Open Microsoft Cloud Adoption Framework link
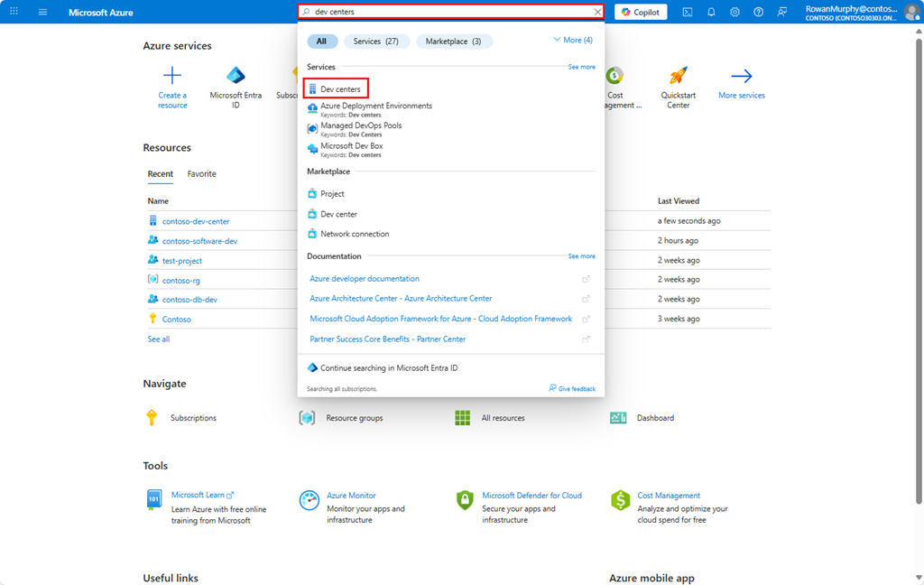This screenshot has width=924, height=585. pyautogui.click(x=440, y=319)
